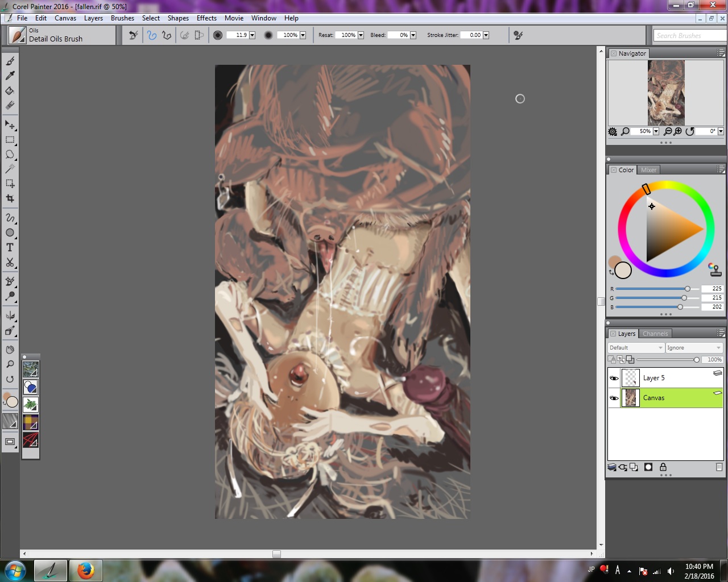Select the Text tool
Viewport: 728px width, 582px height.
(10, 247)
